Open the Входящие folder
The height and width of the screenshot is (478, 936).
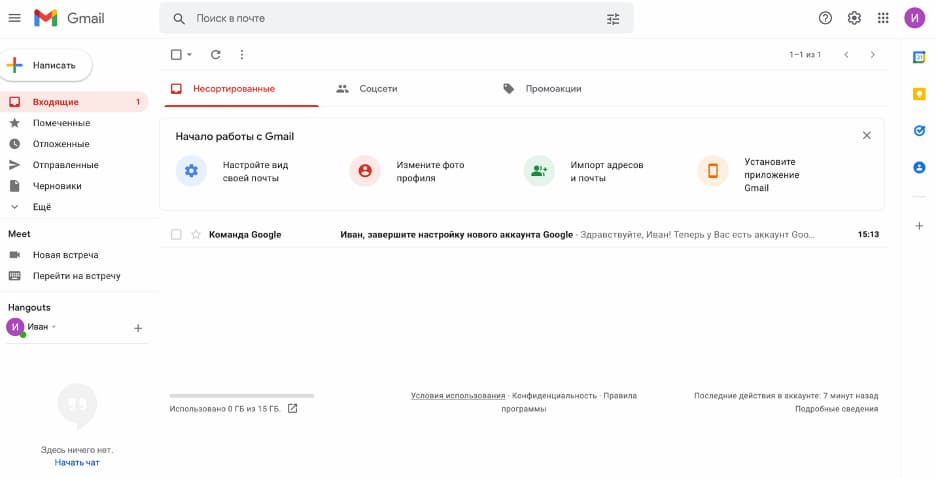[74, 102]
